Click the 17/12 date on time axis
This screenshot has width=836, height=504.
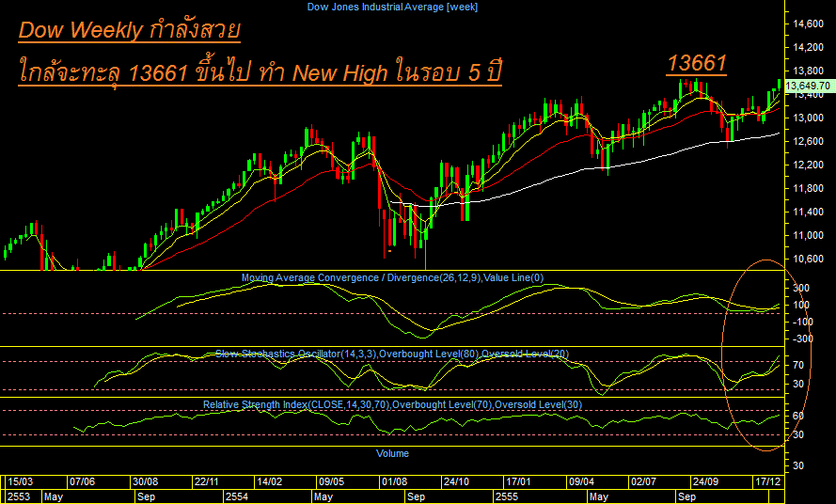point(767,481)
